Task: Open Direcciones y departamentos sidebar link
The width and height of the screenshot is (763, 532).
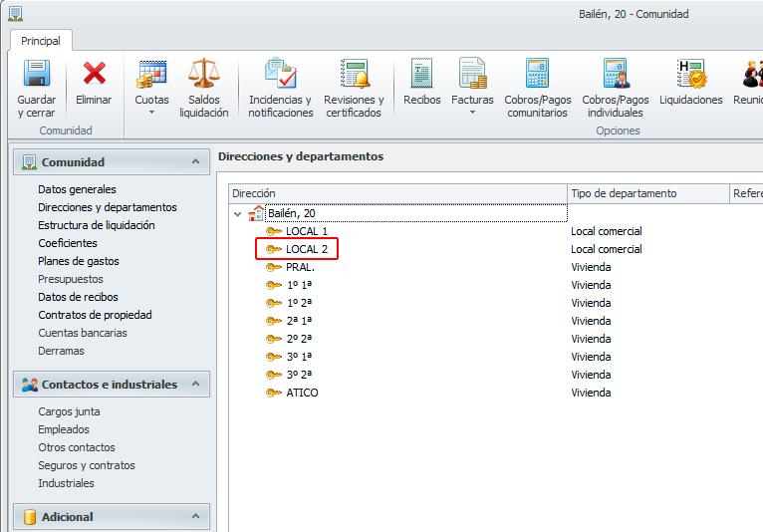Action: (x=108, y=207)
